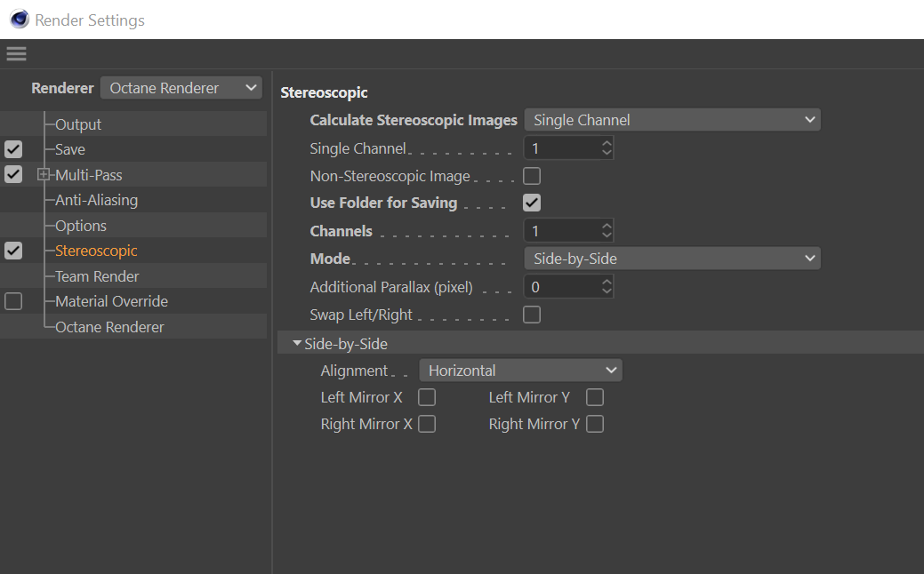Image resolution: width=924 pixels, height=574 pixels.
Task: Open Calculate Stereoscopic Images dropdown
Action: tap(672, 120)
